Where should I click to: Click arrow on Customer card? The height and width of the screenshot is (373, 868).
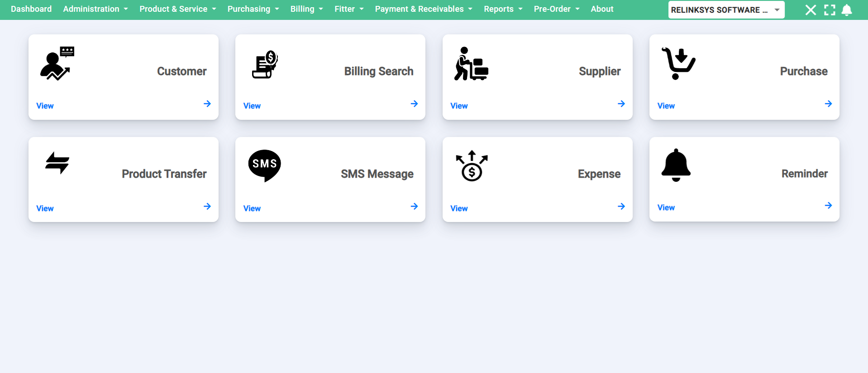[x=207, y=104]
